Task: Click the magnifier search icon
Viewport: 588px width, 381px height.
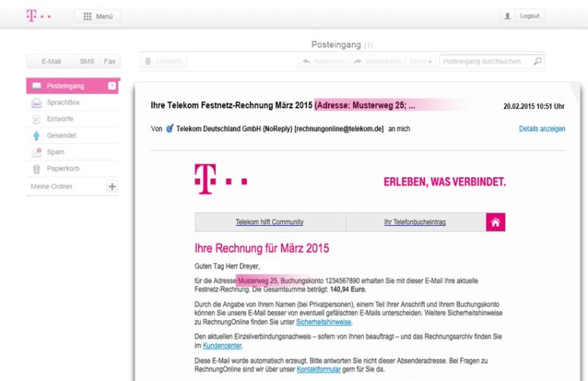Action: click(x=537, y=61)
